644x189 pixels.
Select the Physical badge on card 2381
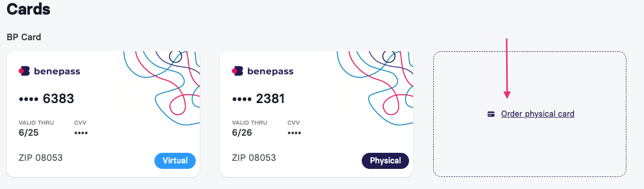(x=385, y=161)
